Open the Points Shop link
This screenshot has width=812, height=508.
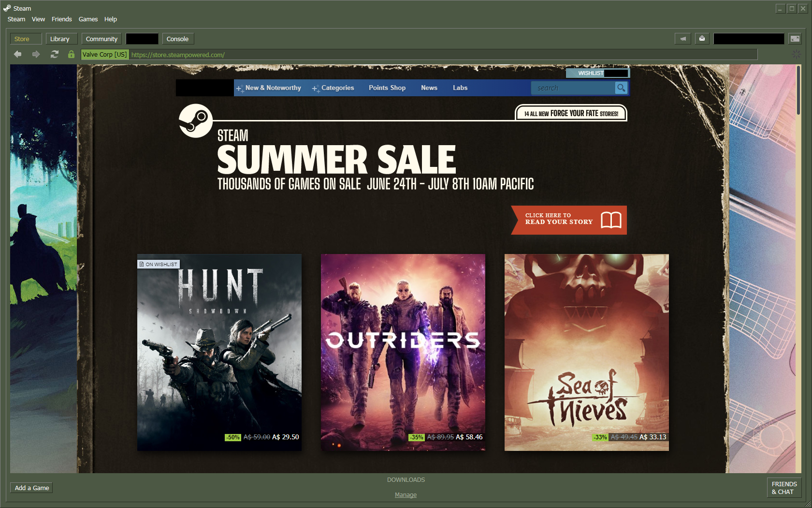(387, 88)
